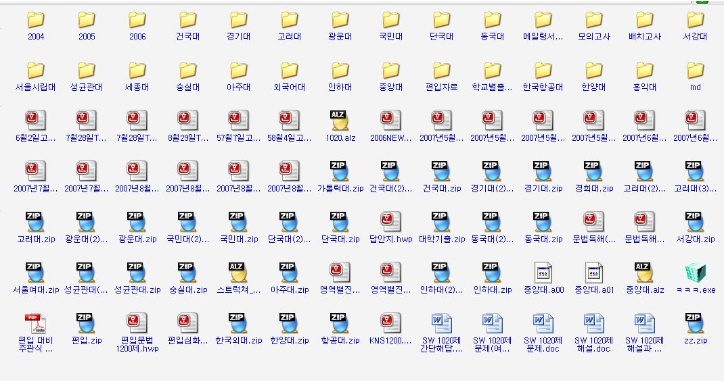Click the 편입.zip archive
Viewport: 724px width, 381px height.
[x=86, y=329]
